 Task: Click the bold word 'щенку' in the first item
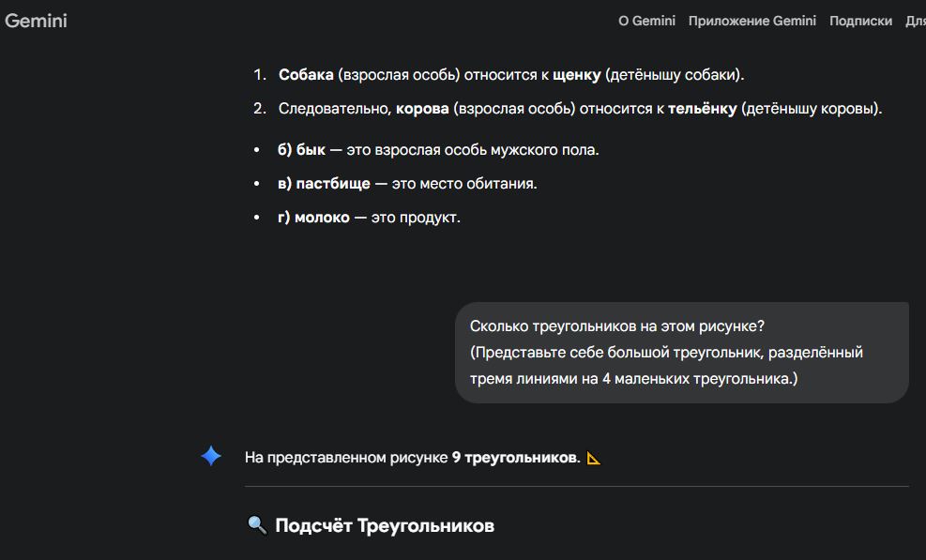[x=576, y=75]
